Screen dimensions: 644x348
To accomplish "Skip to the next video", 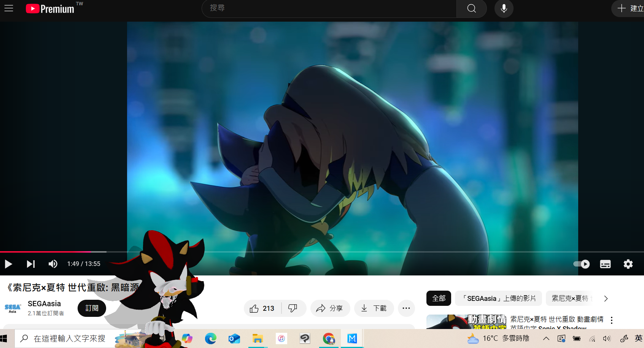I will [x=31, y=264].
